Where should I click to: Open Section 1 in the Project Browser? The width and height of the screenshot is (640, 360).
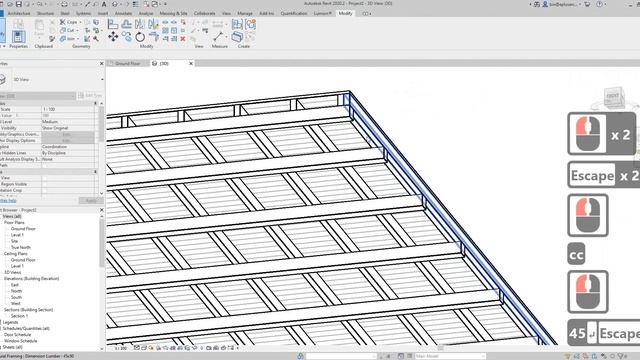click(19, 316)
